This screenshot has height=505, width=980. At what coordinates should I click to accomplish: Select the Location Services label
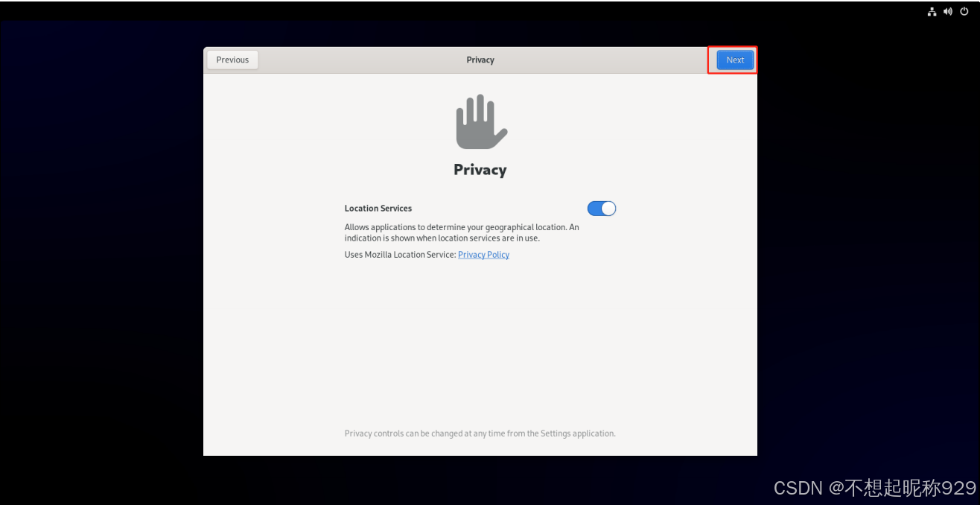point(378,209)
